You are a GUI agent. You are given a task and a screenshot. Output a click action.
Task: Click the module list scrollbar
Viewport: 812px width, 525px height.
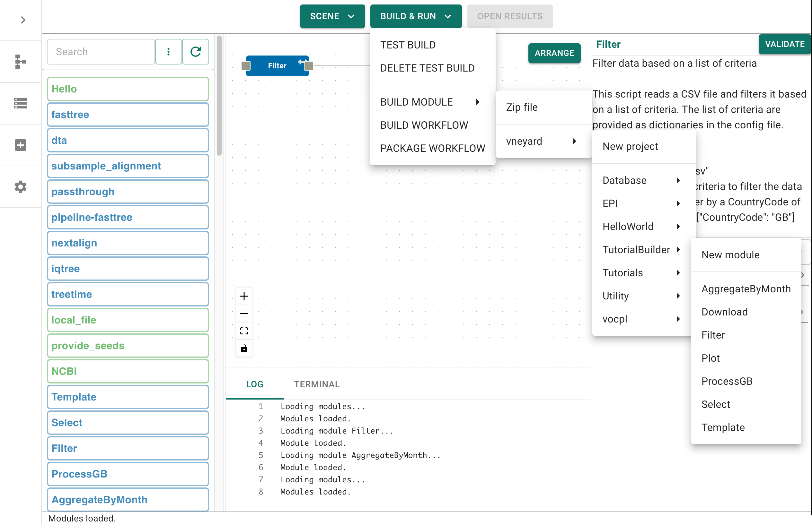219,95
